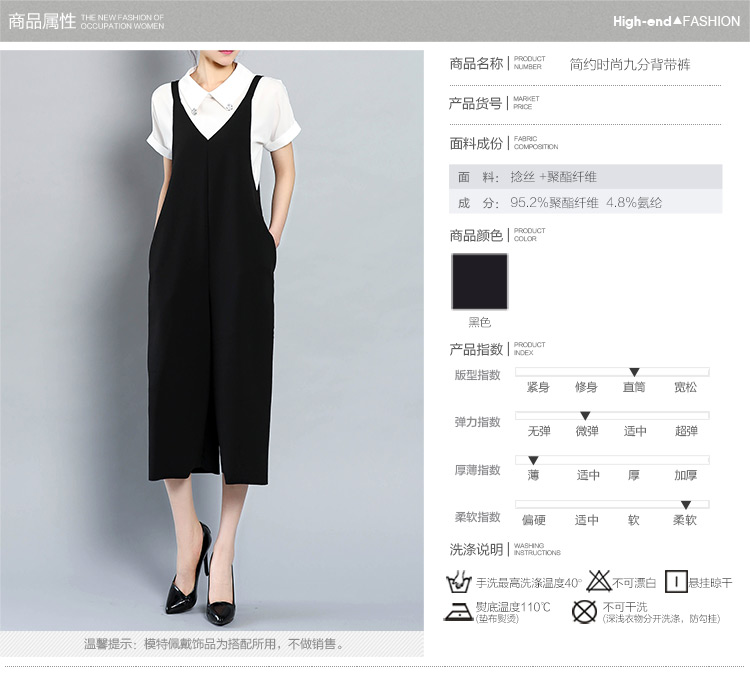
Task: Click the 柔软 softness option
Action: pos(685,520)
